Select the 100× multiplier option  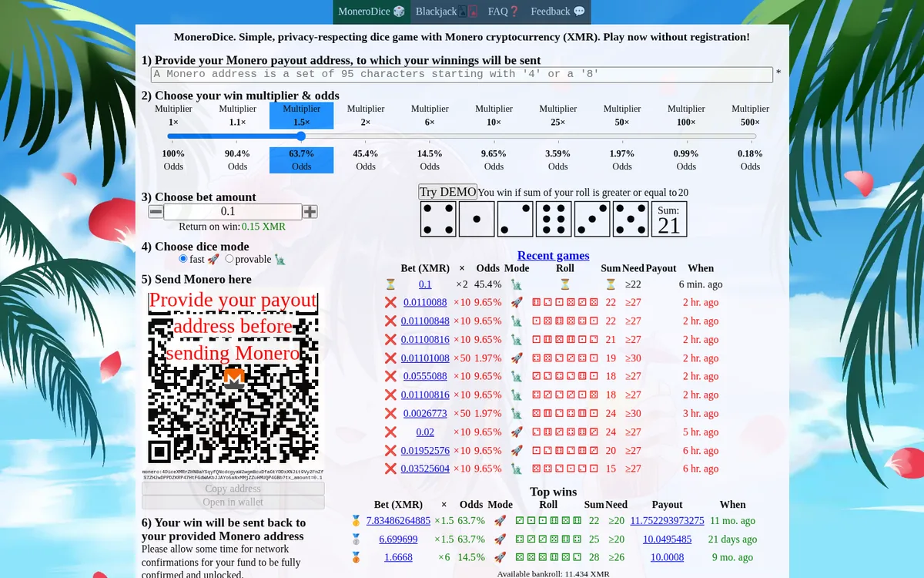pos(686,116)
